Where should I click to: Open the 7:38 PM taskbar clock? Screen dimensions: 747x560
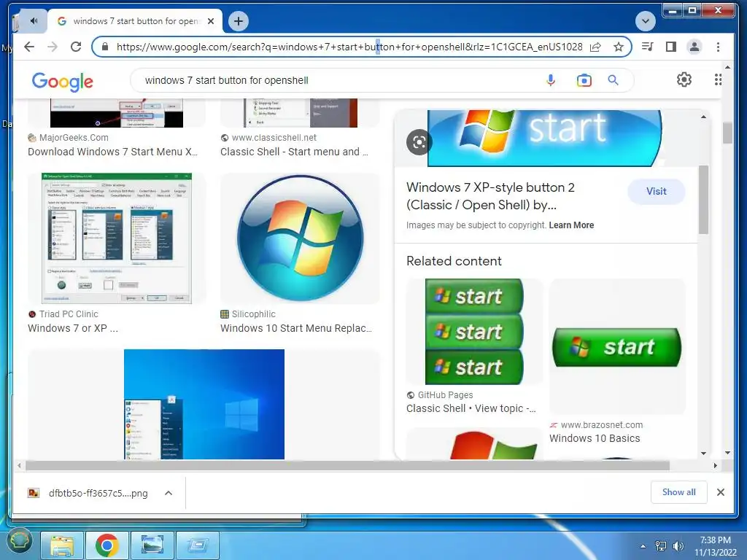click(x=715, y=545)
